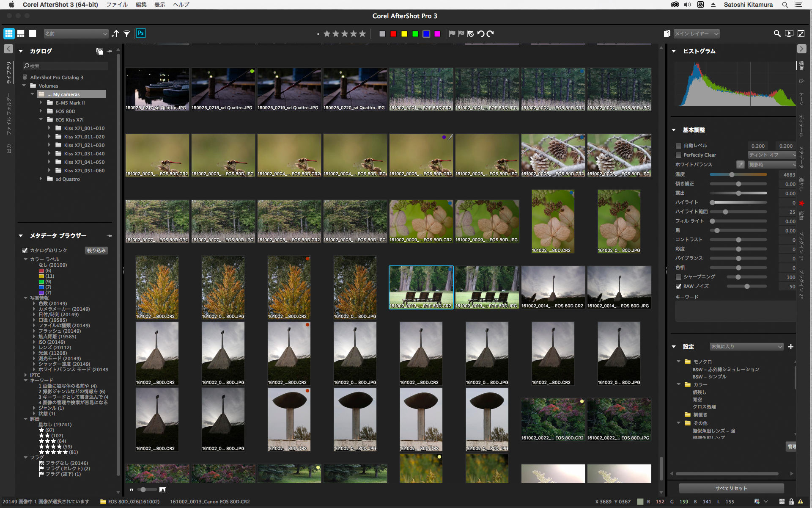This screenshot has width=812, height=508.
Task: Start slideshow with play icon
Action: pyautogui.click(x=789, y=33)
